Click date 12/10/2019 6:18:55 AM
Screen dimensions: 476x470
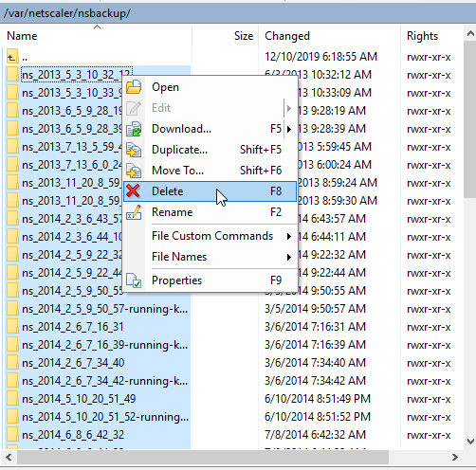click(320, 57)
